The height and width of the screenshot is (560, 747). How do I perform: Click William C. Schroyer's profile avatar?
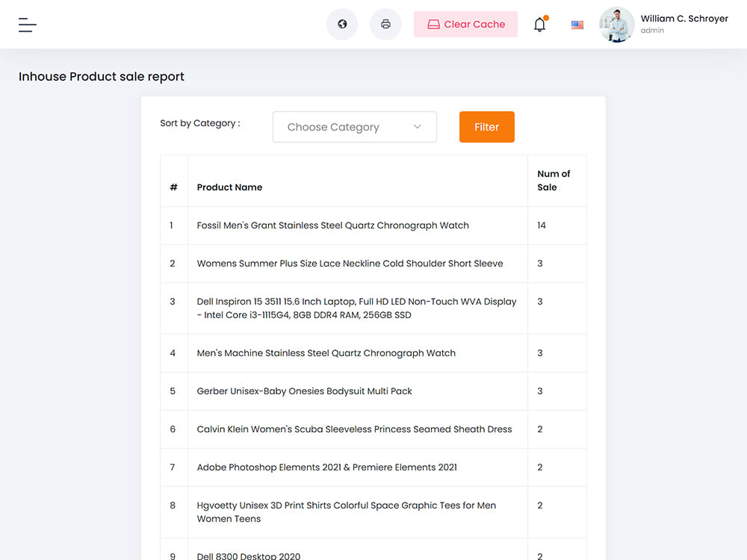(x=616, y=25)
